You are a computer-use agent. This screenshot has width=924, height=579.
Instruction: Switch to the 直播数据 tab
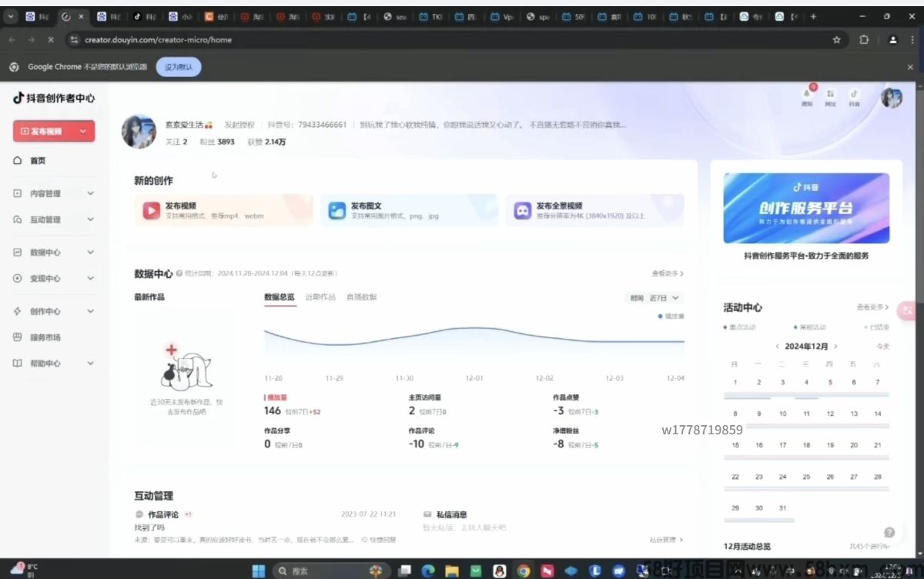click(x=361, y=297)
